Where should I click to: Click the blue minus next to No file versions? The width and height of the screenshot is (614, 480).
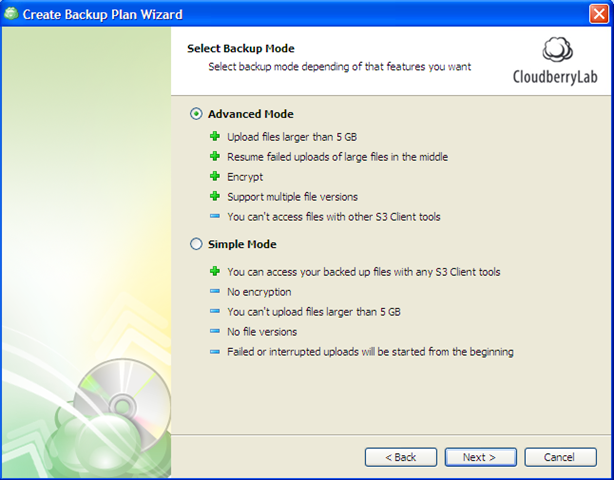tap(215, 331)
